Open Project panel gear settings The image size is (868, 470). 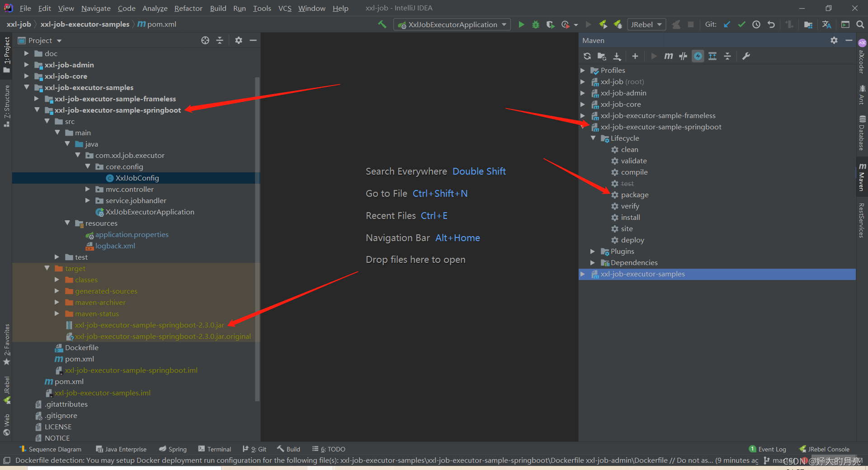(239, 40)
